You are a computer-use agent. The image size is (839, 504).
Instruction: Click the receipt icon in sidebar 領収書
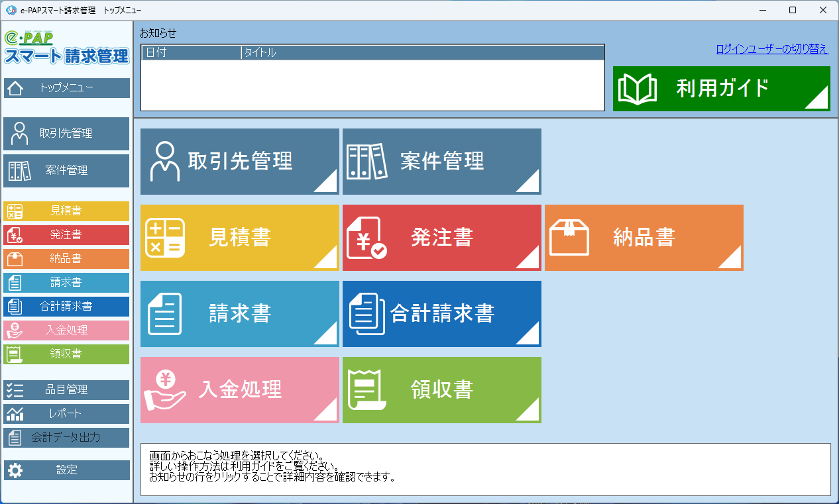tap(15, 354)
